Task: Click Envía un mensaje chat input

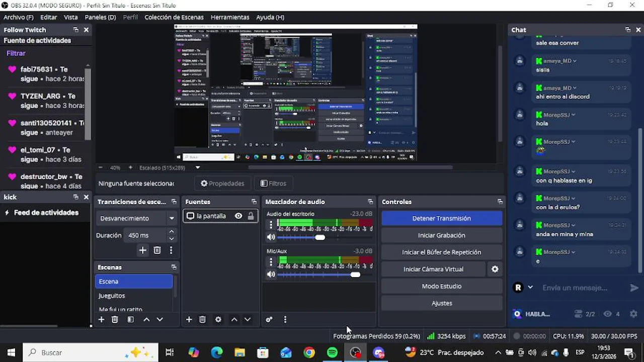Action: (575, 288)
